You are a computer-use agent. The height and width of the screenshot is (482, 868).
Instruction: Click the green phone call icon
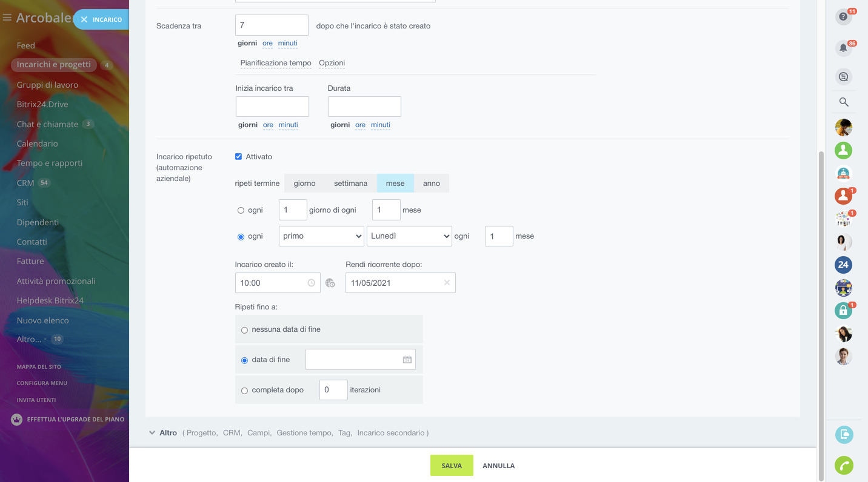click(x=844, y=465)
